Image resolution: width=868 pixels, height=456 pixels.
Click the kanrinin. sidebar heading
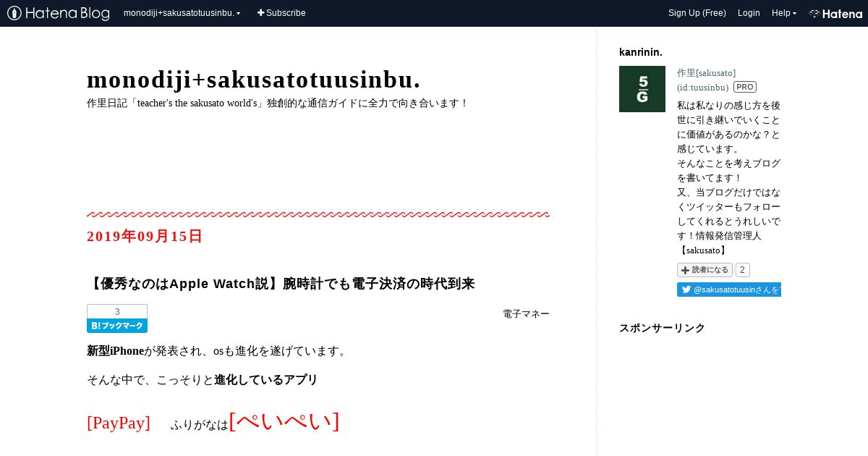tap(641, 52)
